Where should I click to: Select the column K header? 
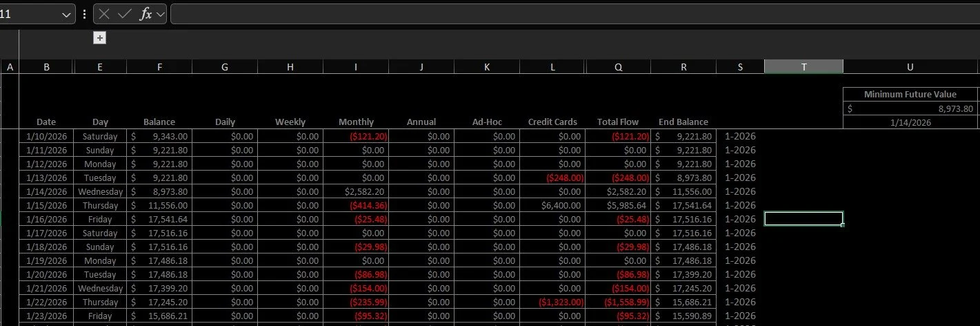click(487, 67)
